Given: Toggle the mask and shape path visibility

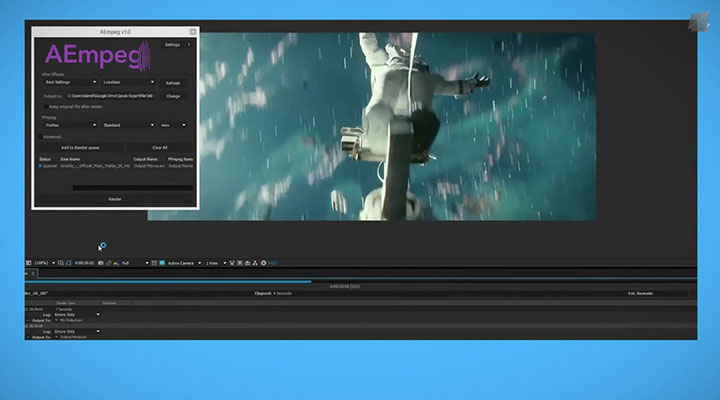Looking at the screenshot, I should pyautogui.click(x=68, y=263).
